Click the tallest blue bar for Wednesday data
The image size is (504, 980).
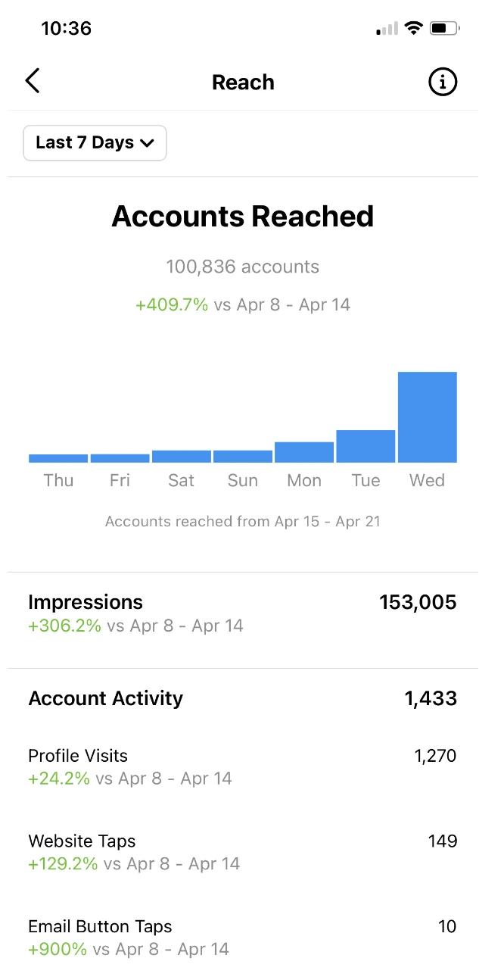pos(427,415)
